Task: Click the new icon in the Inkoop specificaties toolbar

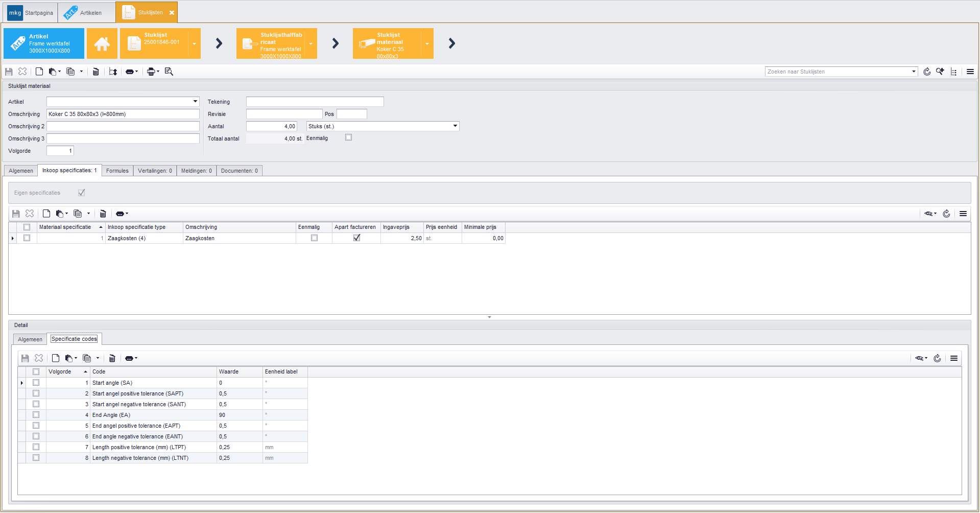Action: coord(46,214)
